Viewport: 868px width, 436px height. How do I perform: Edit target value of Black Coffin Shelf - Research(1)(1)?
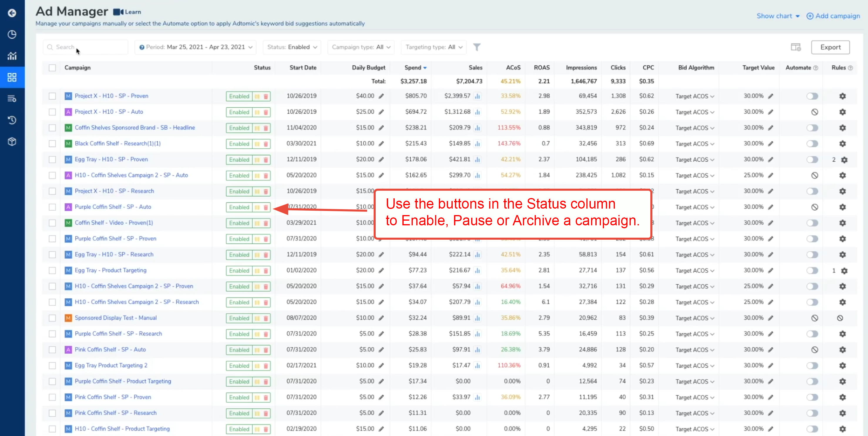770,144
